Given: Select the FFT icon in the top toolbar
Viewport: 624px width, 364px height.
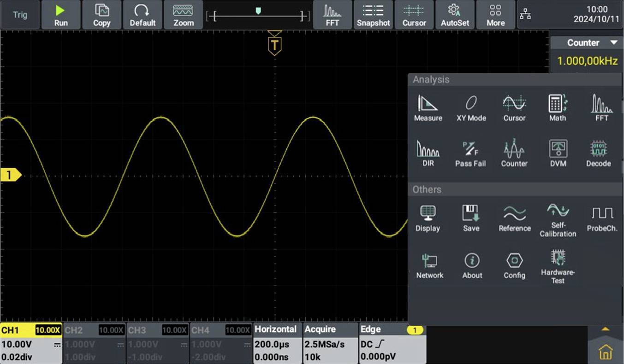Looking at the screenshot, I should click(333, 14).
